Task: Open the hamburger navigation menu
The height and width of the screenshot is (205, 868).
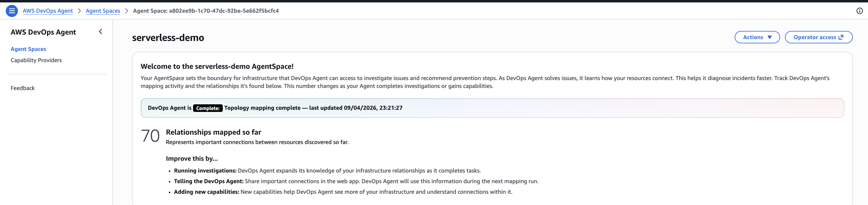Action: (x=12, y=11)
